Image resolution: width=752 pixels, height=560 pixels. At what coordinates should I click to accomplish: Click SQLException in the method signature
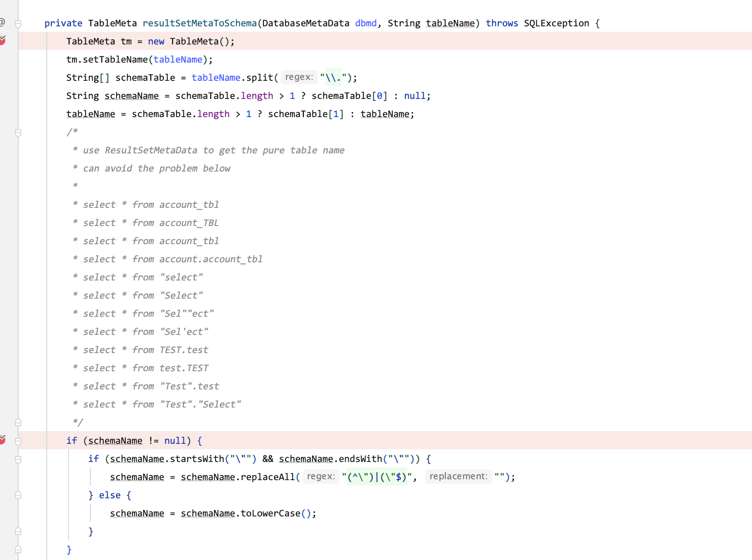(x=556, y=23)
